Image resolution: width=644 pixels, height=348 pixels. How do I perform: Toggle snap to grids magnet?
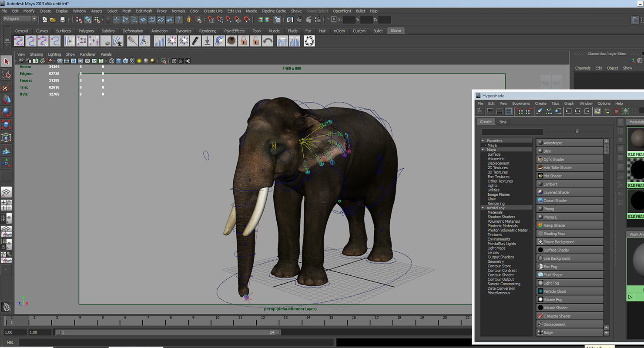[211, 20]
